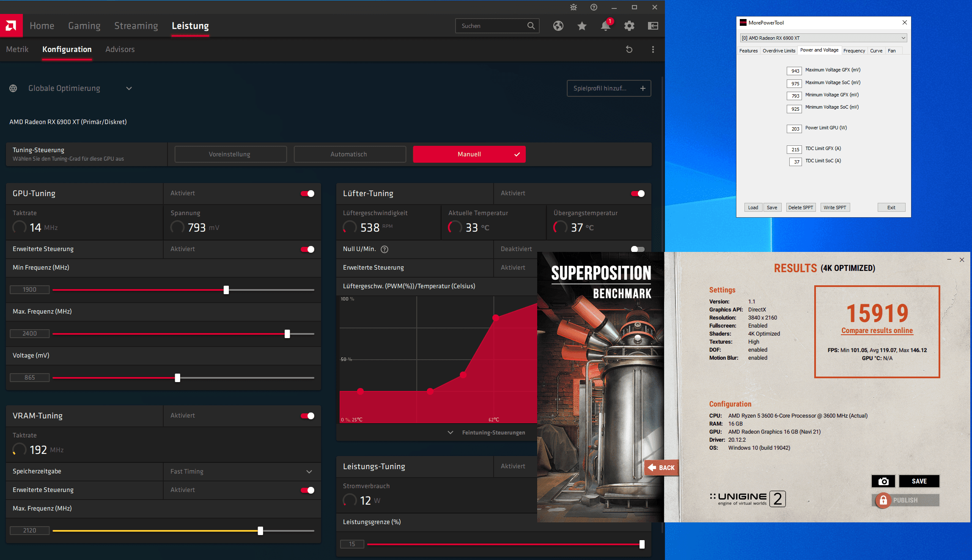Click the VRAM Max. Frequenz slider handle

260,531
